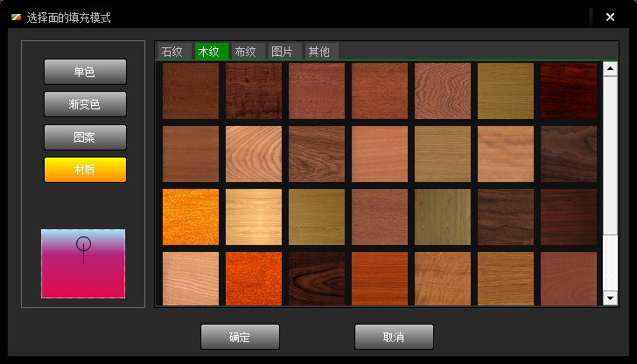Switch to 渐变色 gradient fill mode
Screen dimensions: 637x364
(85, 104)
